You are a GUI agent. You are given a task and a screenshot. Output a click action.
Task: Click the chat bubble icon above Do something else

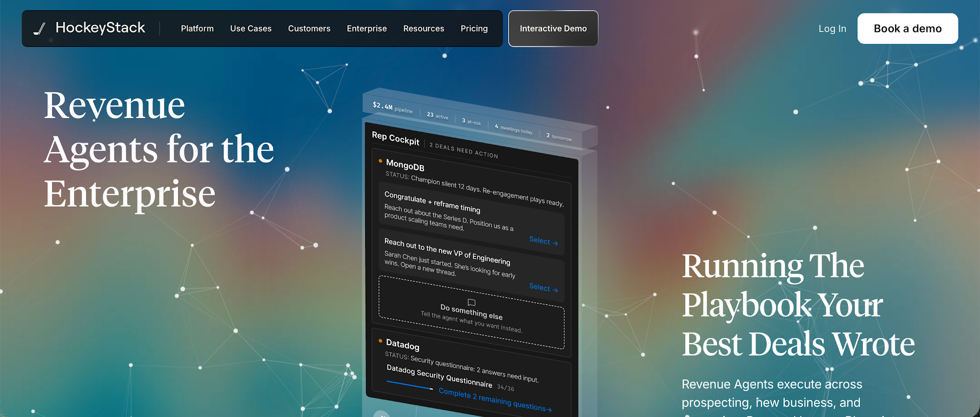point(471,302)
